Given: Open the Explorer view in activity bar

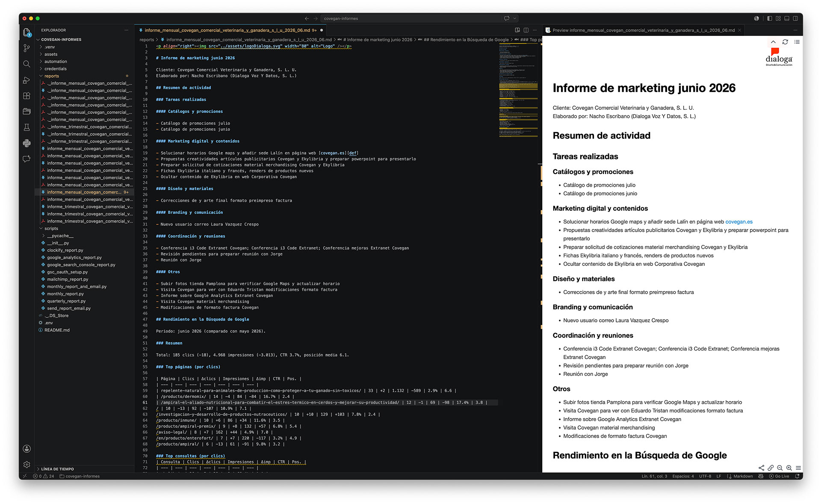Looking at the screenshot, I should [x=27, y=32].
